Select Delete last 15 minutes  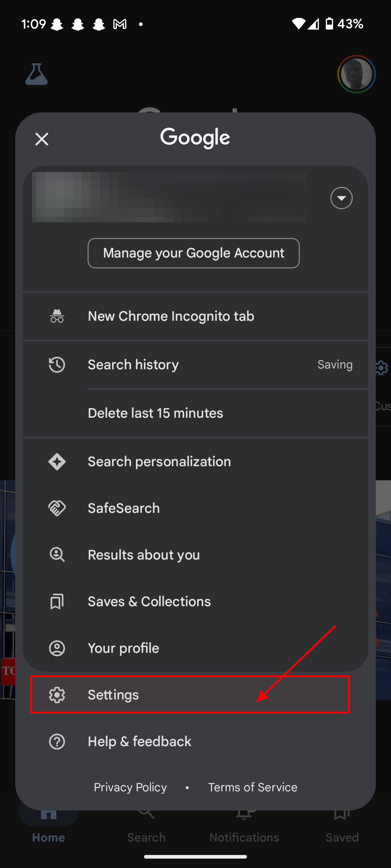coord(155,413)
